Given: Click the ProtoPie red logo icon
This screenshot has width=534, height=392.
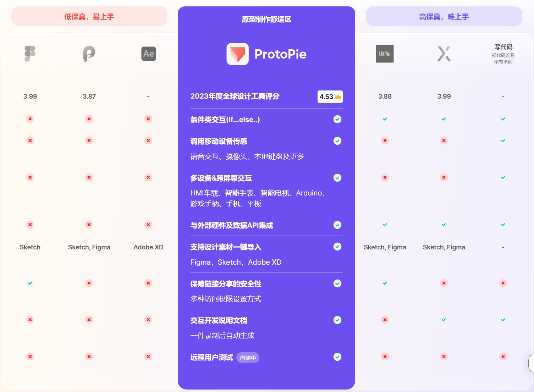Looking at the screenshot, I should (238, 54).
